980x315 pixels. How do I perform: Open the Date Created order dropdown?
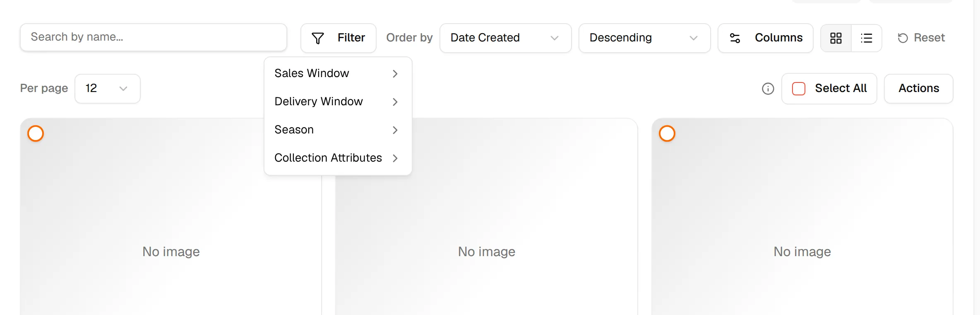coord(505,38)
